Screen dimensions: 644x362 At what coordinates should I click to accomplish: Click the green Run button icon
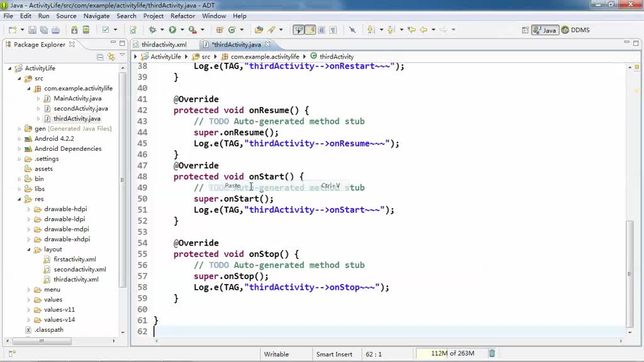click(x=172, y=30)
